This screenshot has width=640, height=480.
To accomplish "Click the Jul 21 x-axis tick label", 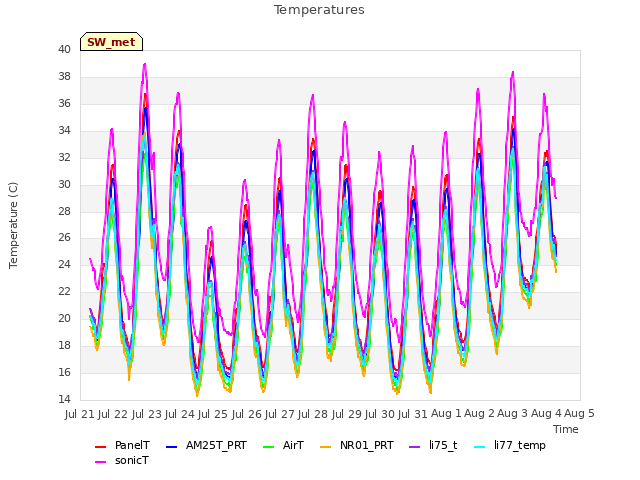I will click(80, 414).
